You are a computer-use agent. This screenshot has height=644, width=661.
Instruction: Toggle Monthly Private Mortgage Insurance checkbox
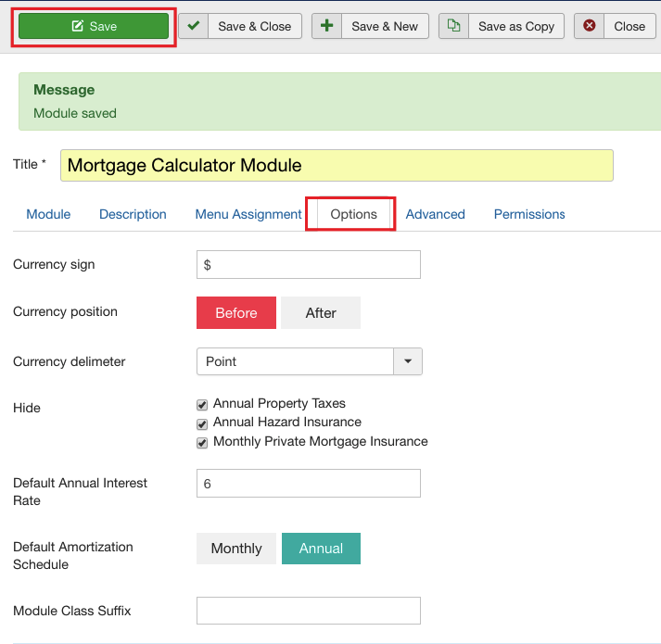point(202,443)
